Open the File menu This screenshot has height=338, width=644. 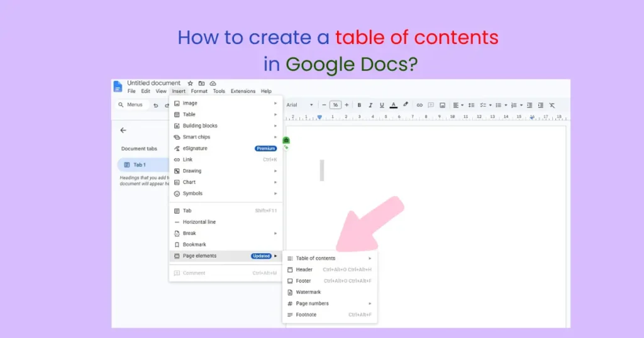click(131, 92)
